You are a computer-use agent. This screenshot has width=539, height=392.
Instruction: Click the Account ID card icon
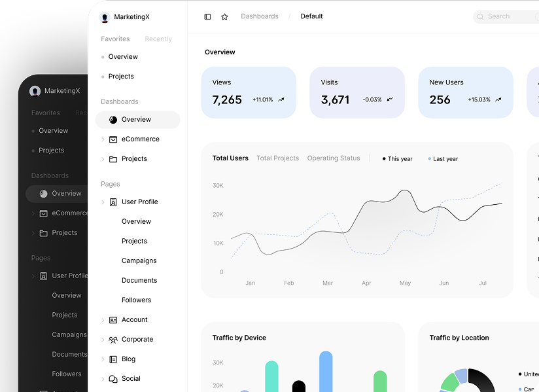pos(113,320)
